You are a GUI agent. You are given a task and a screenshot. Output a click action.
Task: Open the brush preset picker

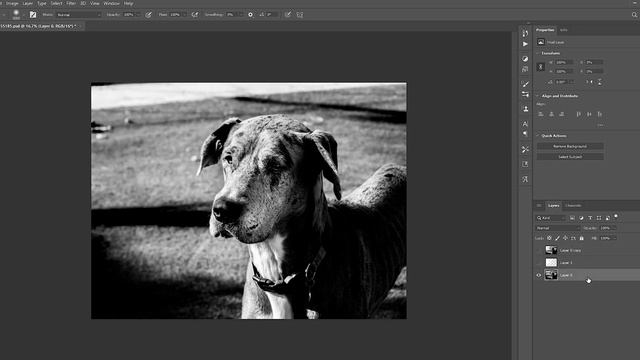coord(16,14)
